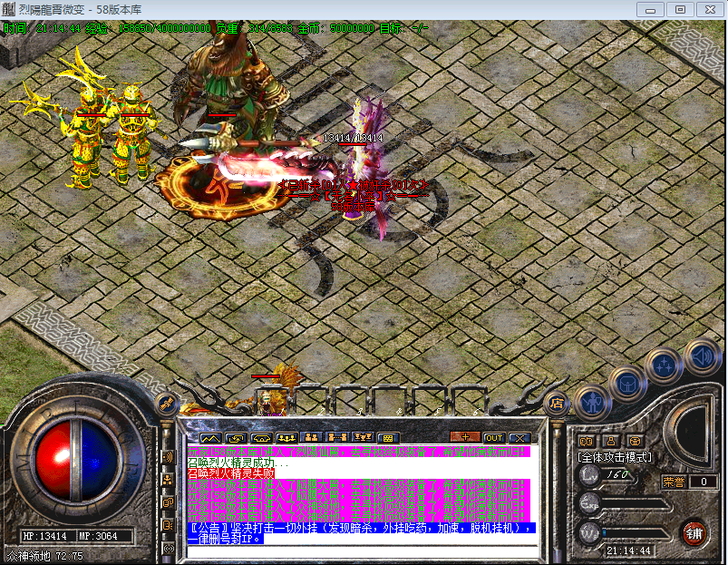This screenshot has width=728, height=565.
Task: Click the 目标 target readout in top bar
Action: point(404,28)
